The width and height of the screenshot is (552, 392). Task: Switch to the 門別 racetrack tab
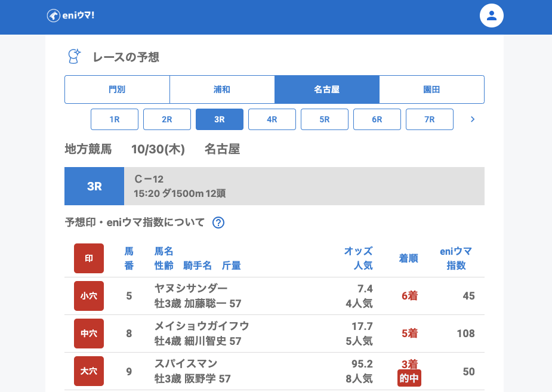117,89
